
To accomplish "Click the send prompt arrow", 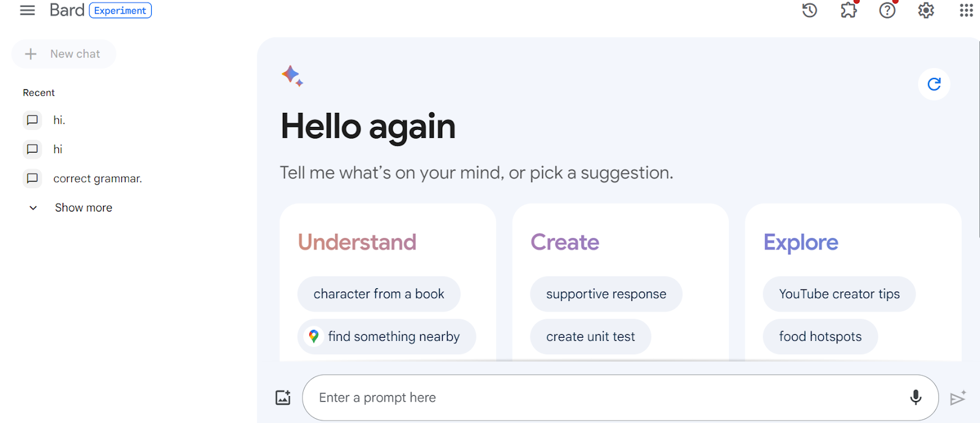I will 958,398.
